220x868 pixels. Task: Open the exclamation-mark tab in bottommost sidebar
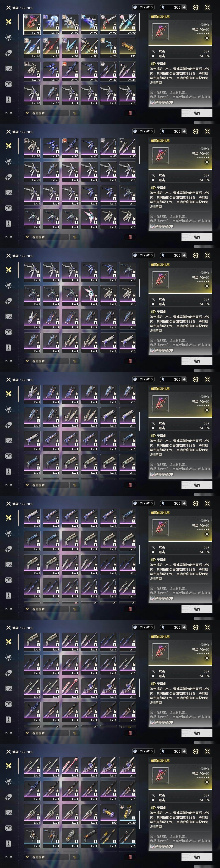pos(9,843)
